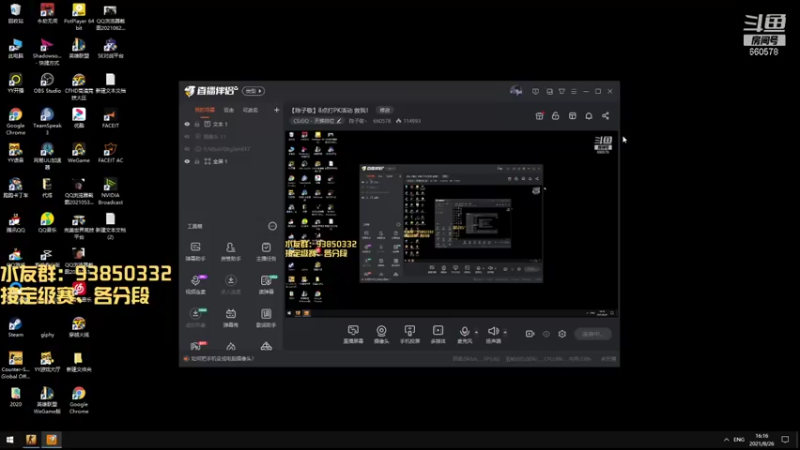Click the orange app icon in the taskbar
The image size is (800, 450).
pos(52,439)
